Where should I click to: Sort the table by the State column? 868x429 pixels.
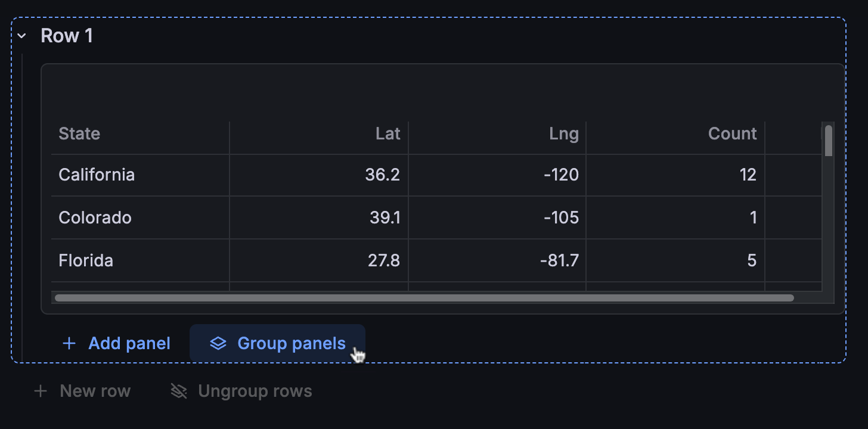pos(79,133)
